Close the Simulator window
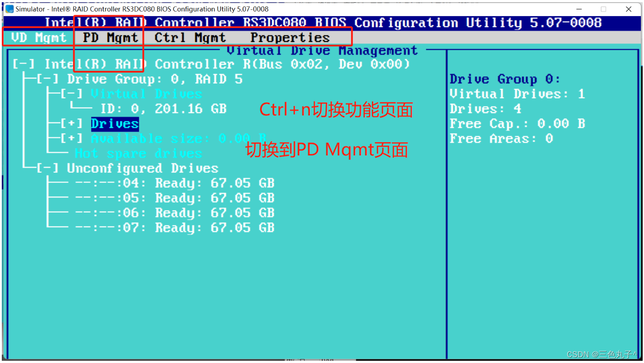The image size is (644, 363). pos(628,9)
